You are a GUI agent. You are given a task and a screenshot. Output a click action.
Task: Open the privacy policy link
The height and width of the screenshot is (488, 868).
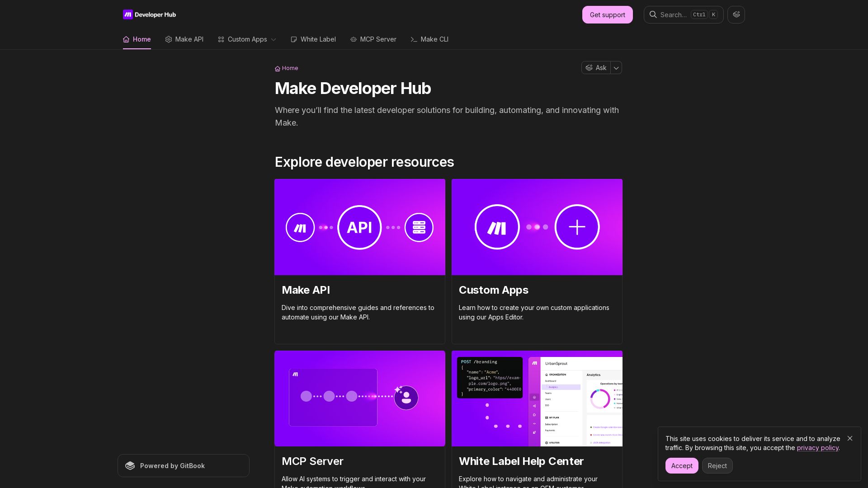point(817,448)
